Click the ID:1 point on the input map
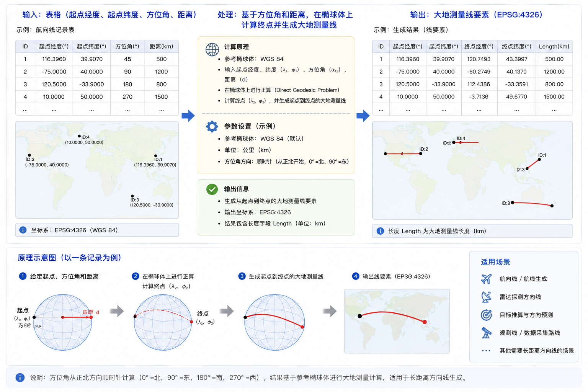The width and height of the screenshot is (588, 392). click(155, 156)
